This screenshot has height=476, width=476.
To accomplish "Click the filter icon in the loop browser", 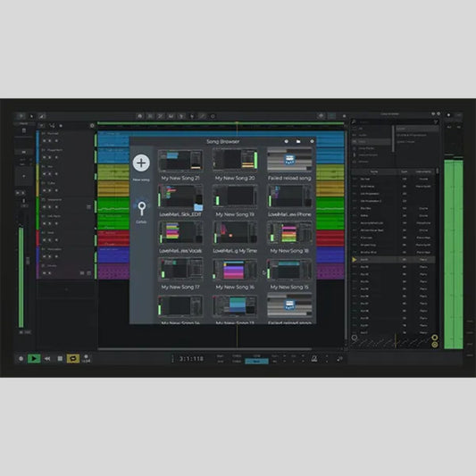I will (x=436, y=121).
